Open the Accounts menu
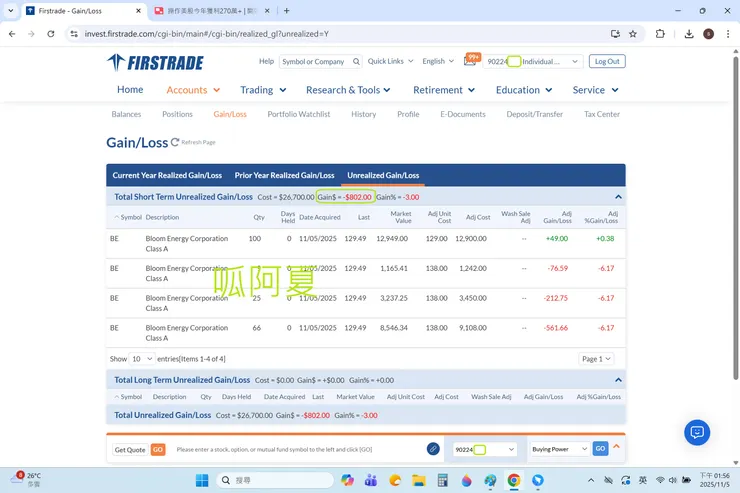 click(x=193, y=90)
